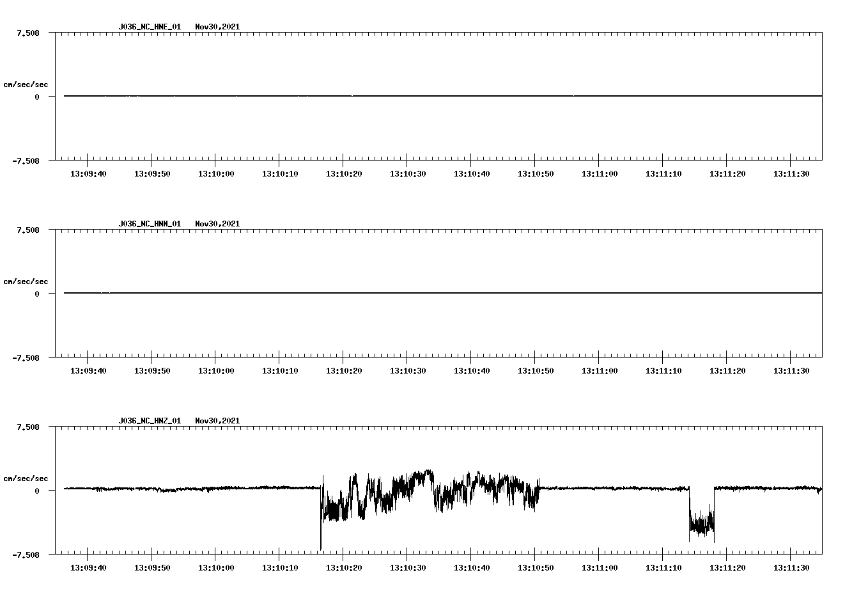
Task: Click Nov30,2021 date on HNN chart
Action: [217, 224]
